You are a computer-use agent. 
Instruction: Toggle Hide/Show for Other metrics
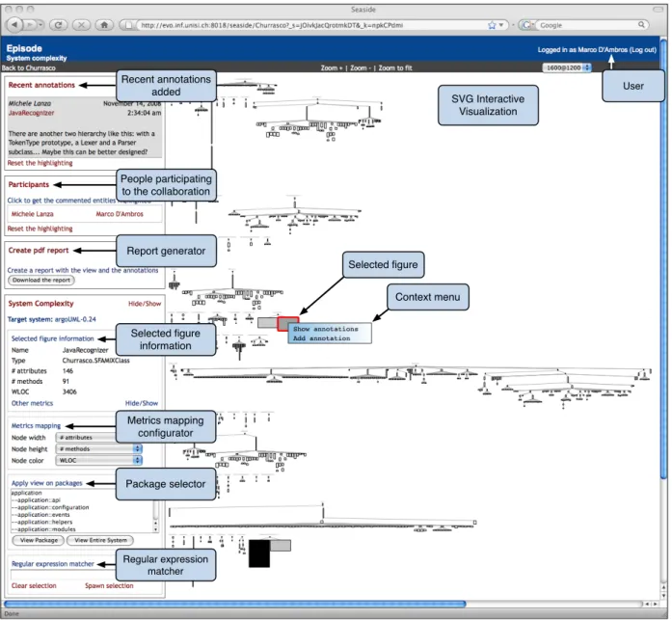[142, 403]
